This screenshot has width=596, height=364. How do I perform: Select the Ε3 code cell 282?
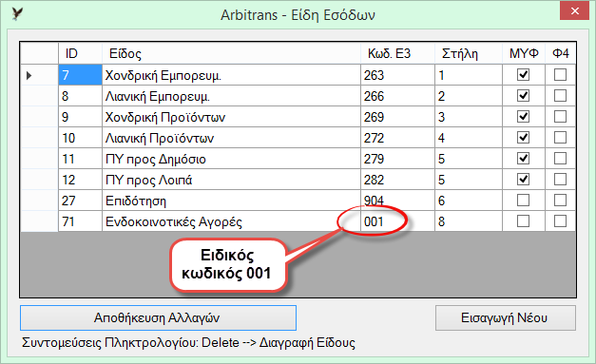pyautogui.click(x=397, y=180)
